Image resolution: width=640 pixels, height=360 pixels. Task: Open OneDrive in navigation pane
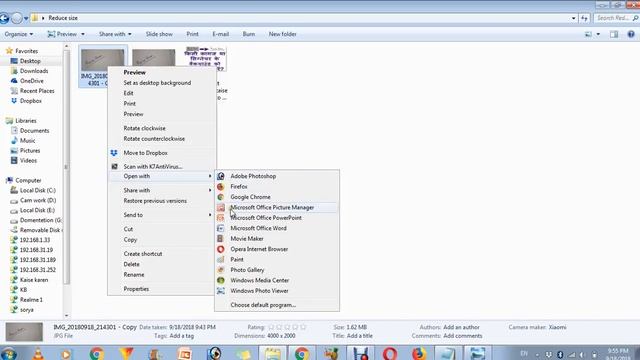(31, 81)
